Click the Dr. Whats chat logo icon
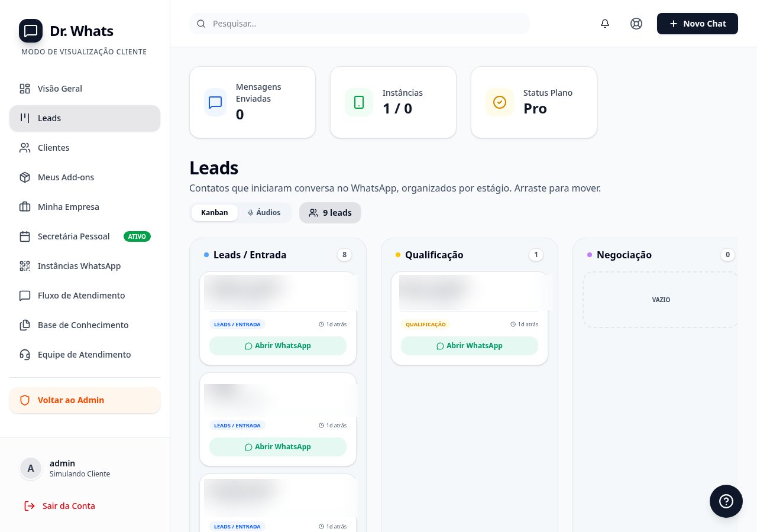This screenshot has width=757, height=532. 31,31
